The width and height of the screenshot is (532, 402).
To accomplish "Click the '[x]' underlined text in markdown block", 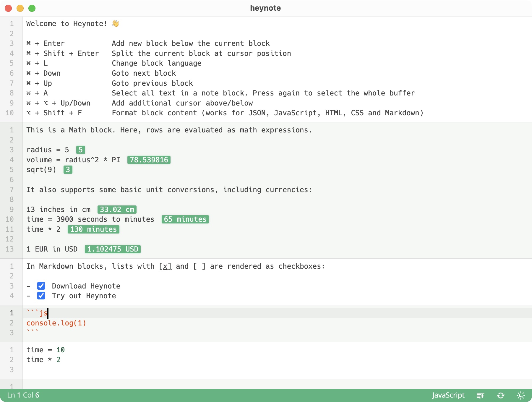I will pyautogui.click(x=165, y=266).
